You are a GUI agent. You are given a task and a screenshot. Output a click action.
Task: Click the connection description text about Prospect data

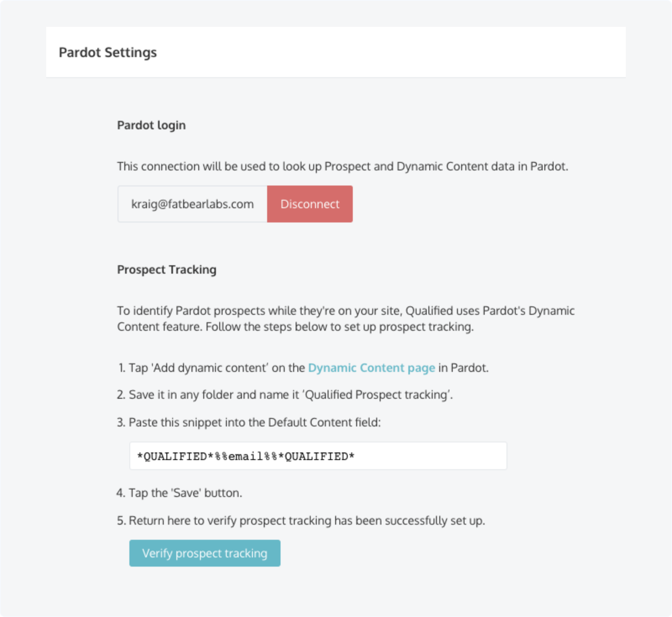[x=342, y=166]
